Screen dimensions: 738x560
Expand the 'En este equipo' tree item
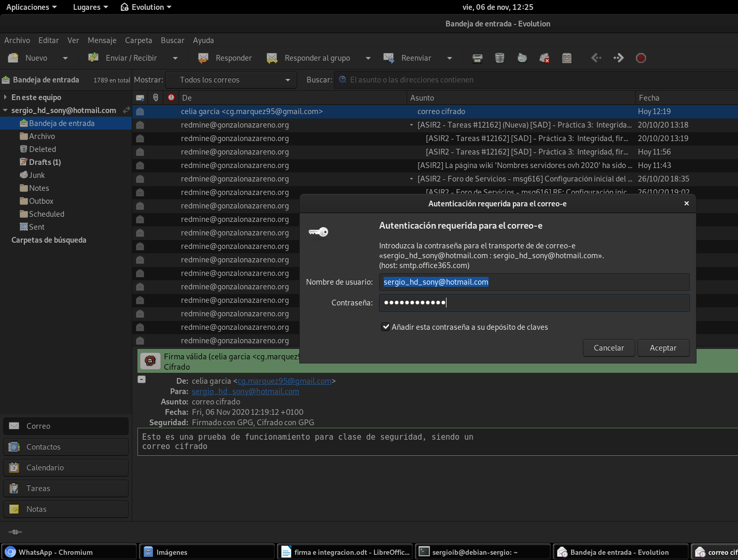pos(5,97)
